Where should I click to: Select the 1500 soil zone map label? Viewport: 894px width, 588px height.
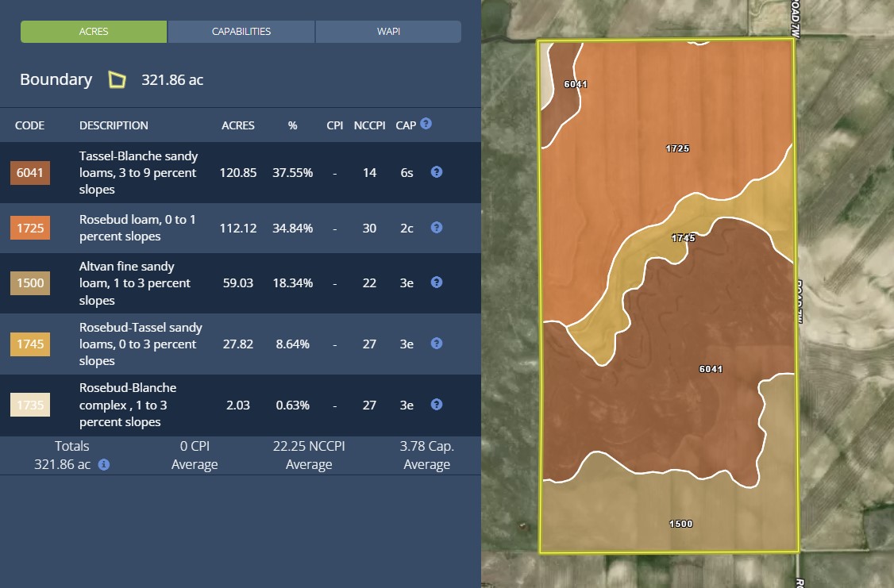point(680,524)
